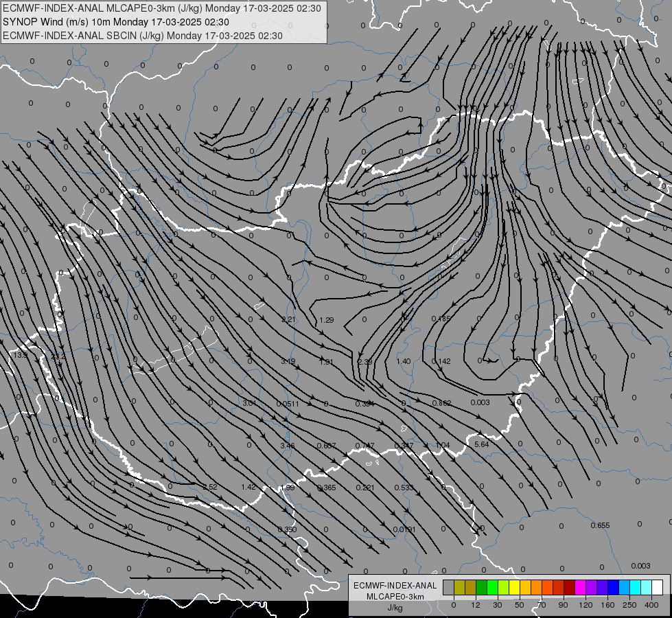Screen dimensions: 672x618
Task: Click the violet swatch left of blue
Action: pos(602,587)
